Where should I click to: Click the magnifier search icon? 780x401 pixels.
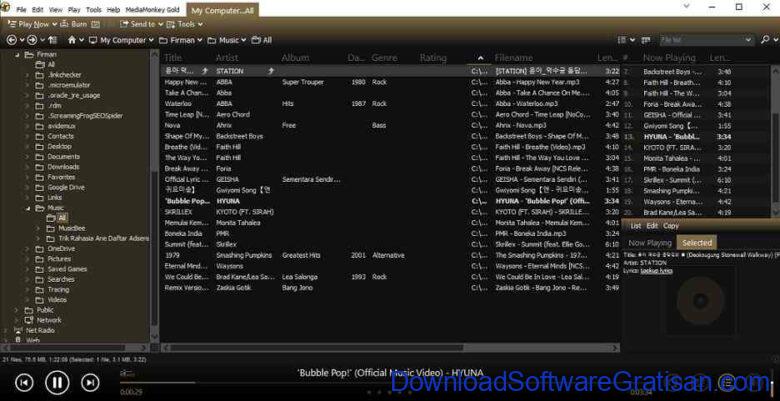pyautogui.click(x=765, y=40)
